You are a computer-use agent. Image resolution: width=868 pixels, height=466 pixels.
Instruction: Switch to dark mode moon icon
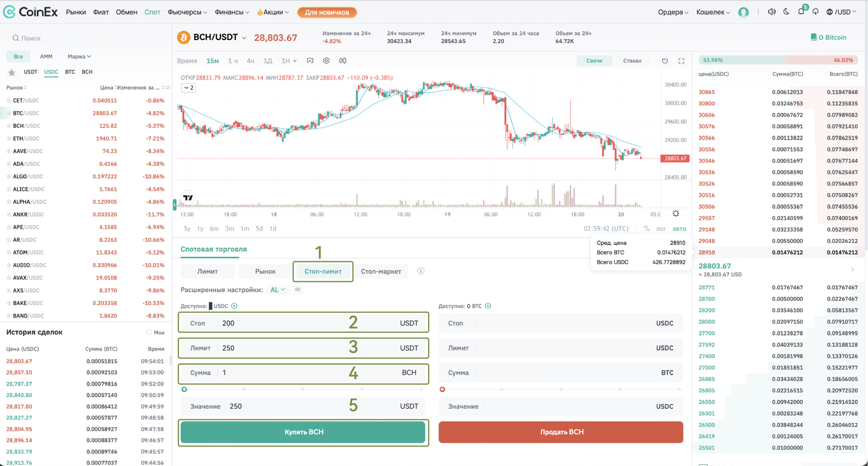[x=786, y=12]
